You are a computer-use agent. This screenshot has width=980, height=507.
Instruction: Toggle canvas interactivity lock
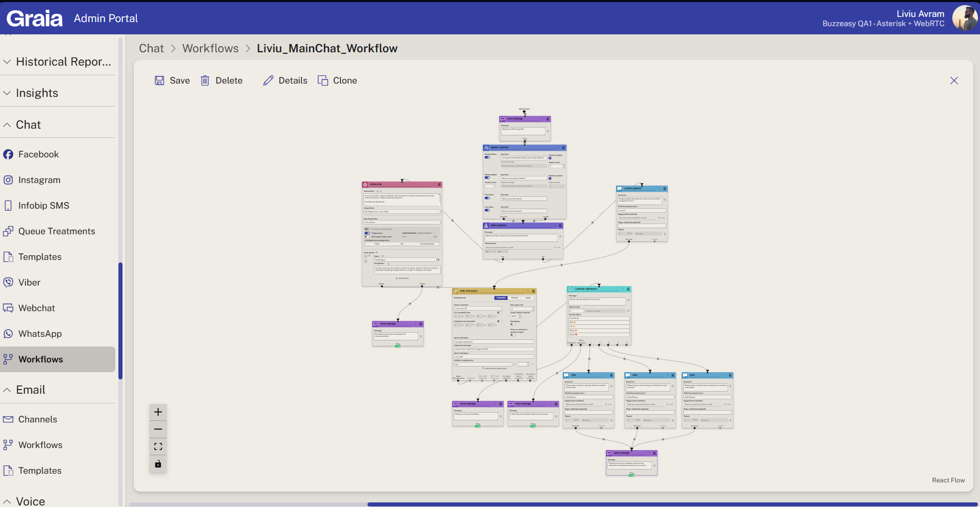pyautogui.click(x=158, y=464)
